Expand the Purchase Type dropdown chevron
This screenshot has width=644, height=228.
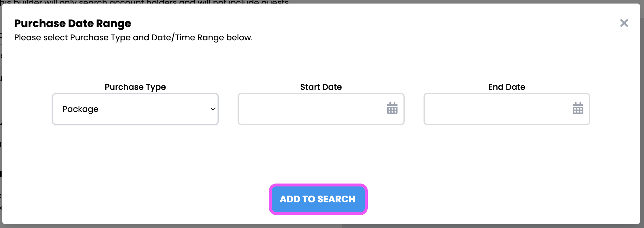coord(213,109)
